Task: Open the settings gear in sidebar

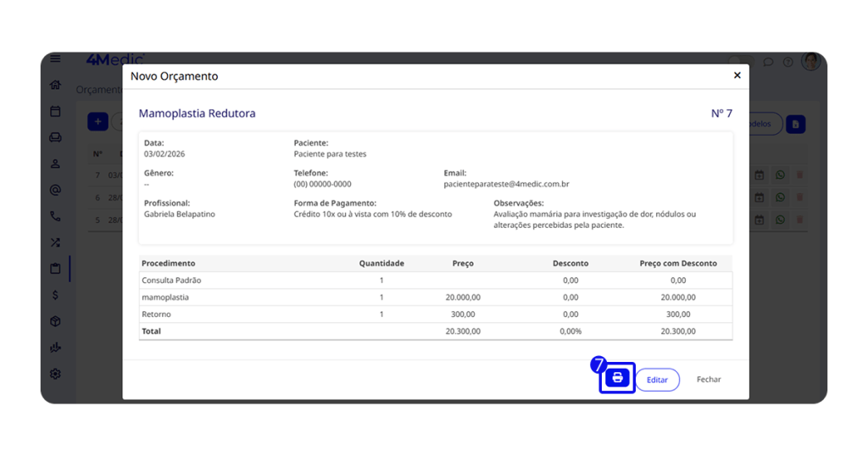Action: pyautogui.click(x=55, y=374)
